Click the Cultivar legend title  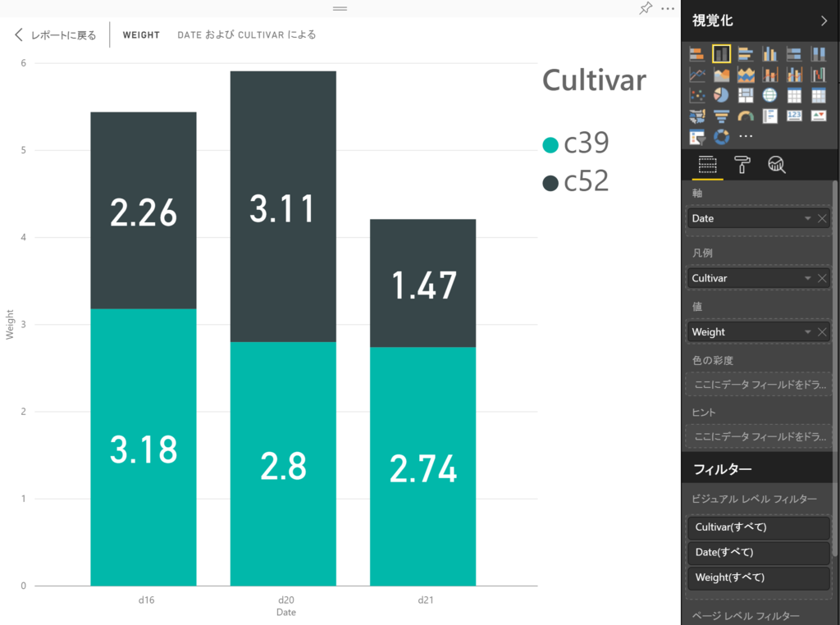click(x=594, y=80)
